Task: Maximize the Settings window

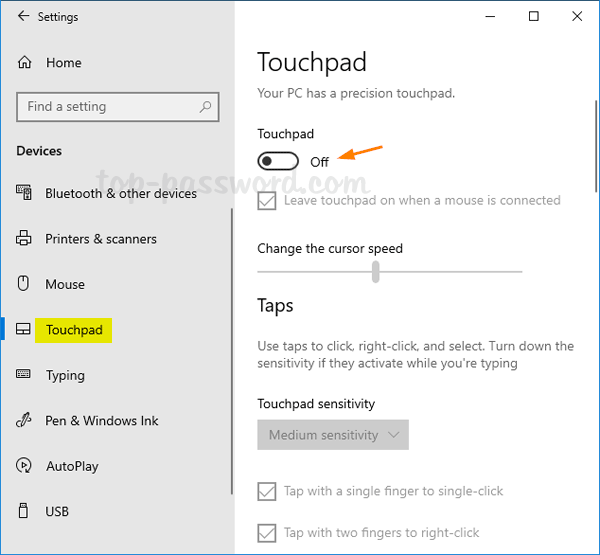Action: click(534, 16)
